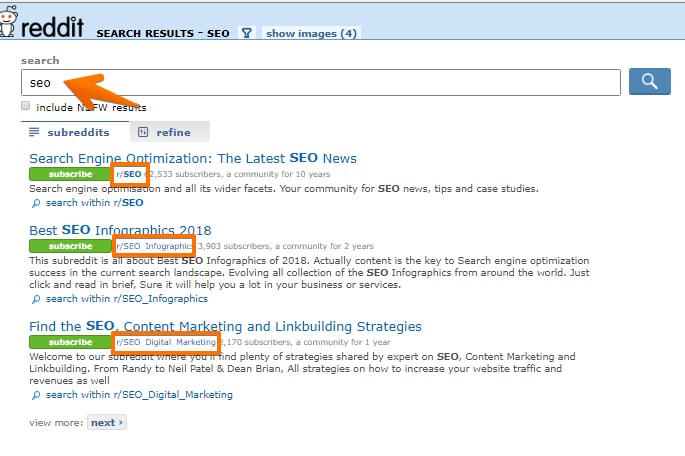Click magnifier icon beside search within r/SEO
The width and height of the screenshot is (685, 456).
click(36, 202)
